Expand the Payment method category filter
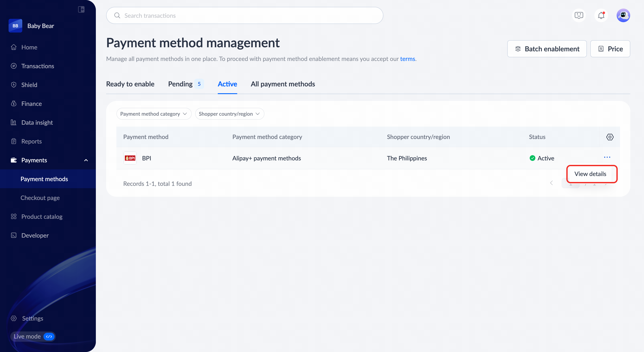This screenshot has width=644, height=352. 154,114
